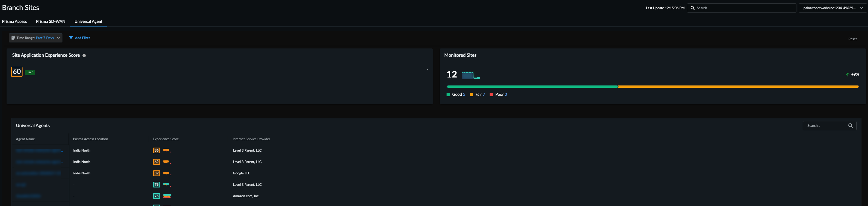Click the Experience Score column header
This screenshot has height=206, width=868.
pyautogui.click(x=165, y=139)
